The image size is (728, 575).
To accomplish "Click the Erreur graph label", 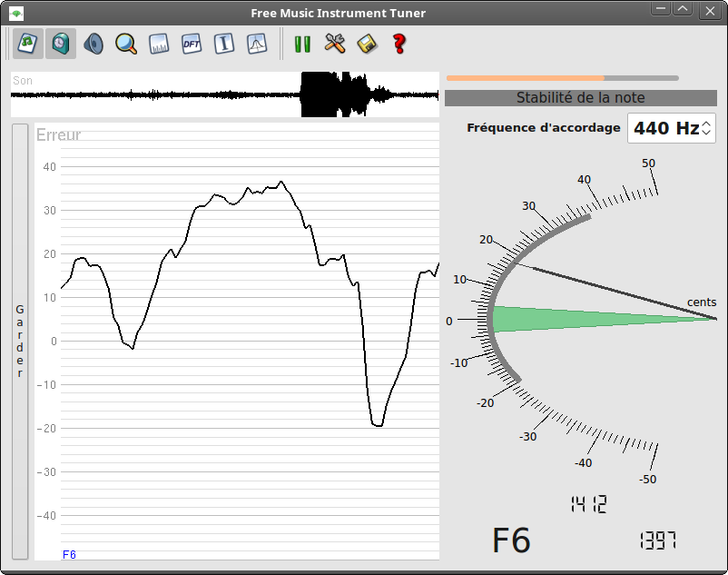I will click(x=58, y=135).
